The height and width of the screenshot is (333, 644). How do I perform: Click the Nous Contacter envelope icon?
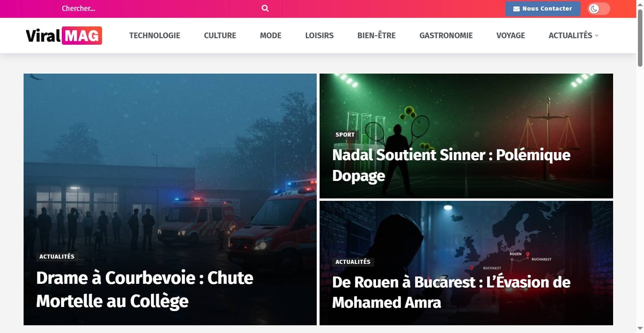point(516,9)
